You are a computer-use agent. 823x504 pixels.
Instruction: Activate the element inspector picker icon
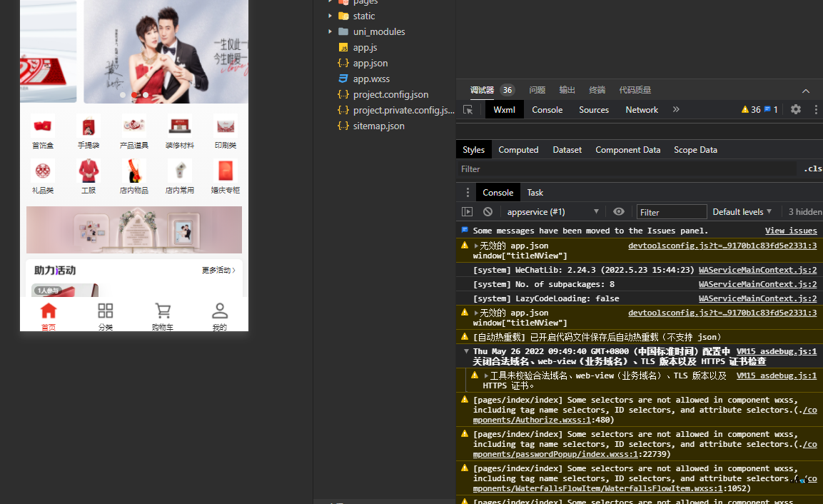point(468,110)
